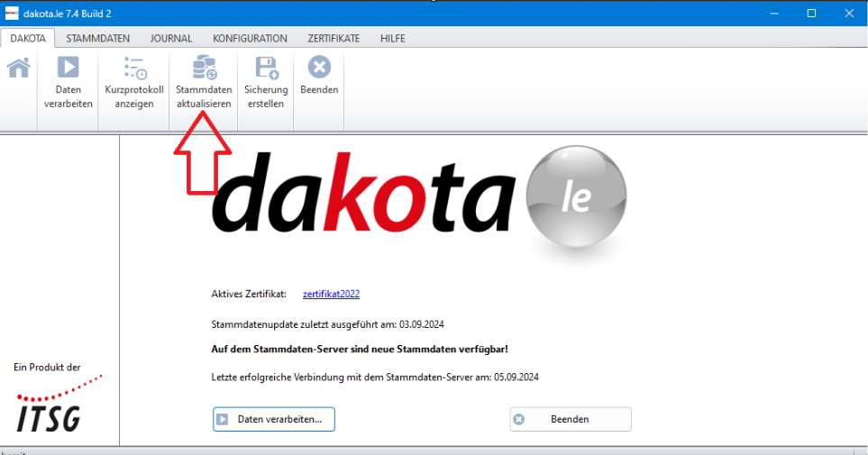The width and height of the screenshot is (868, 455).
Task: Click the 'Aktives Zertifikat:' label
Action: point(249,294)
